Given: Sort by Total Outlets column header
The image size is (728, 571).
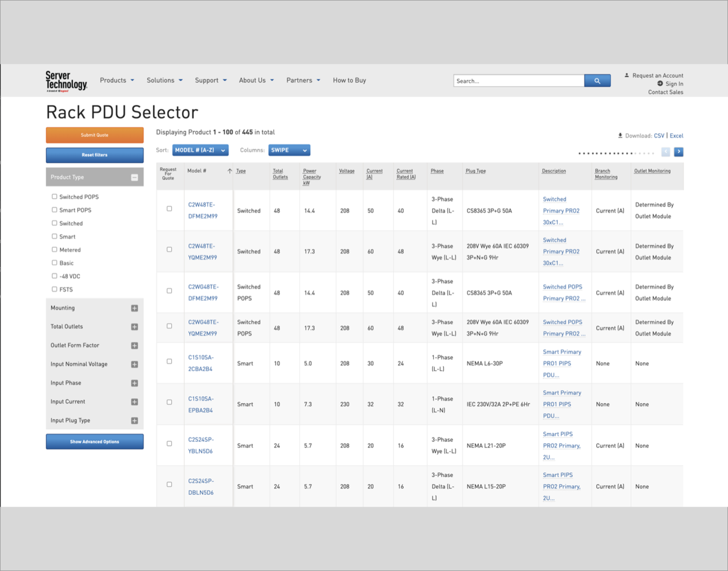Looking at the screenshot, I should [x=280, y=174].
